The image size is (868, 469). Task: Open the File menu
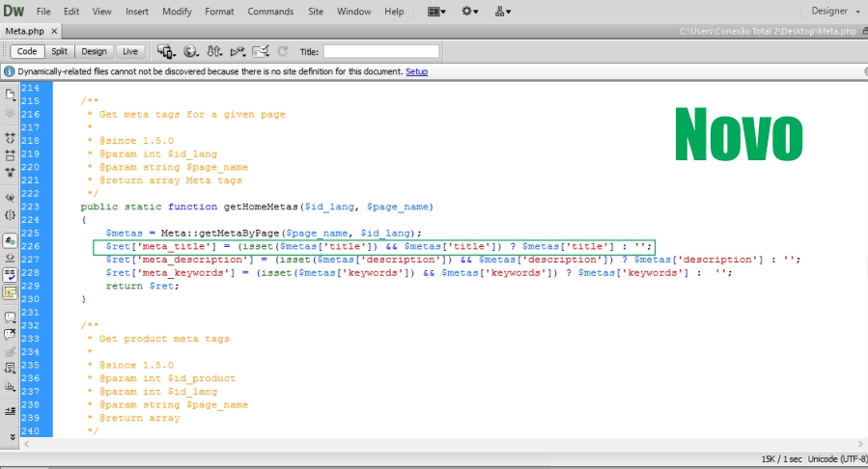coord(43,11)
